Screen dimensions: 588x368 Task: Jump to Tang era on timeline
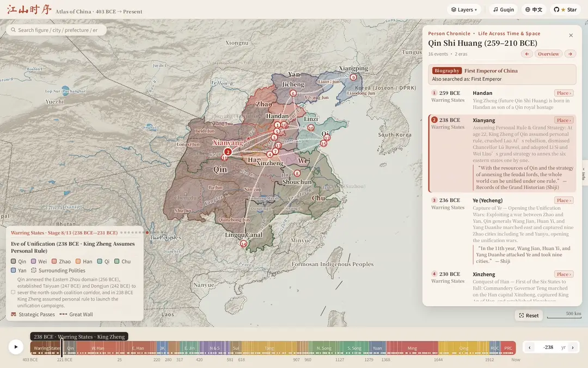[269, 348]
